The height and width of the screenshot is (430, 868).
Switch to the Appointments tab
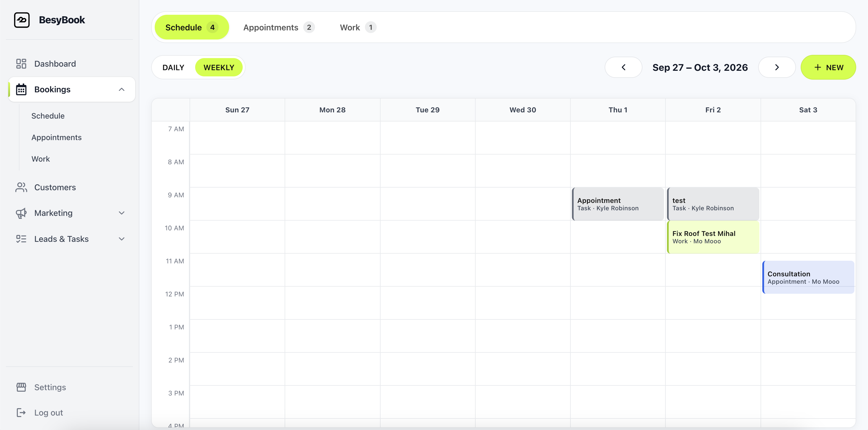pyautogui.click(x=279, y=27)
